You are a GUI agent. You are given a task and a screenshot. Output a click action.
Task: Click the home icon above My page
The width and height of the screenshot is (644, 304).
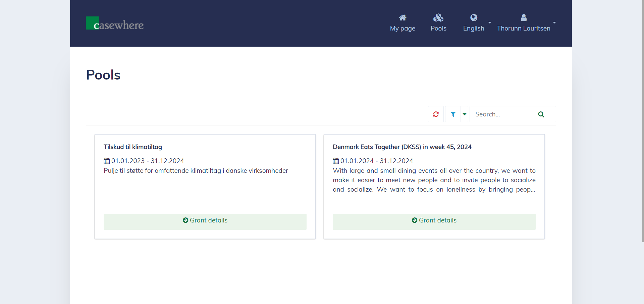tap(402, 17)
